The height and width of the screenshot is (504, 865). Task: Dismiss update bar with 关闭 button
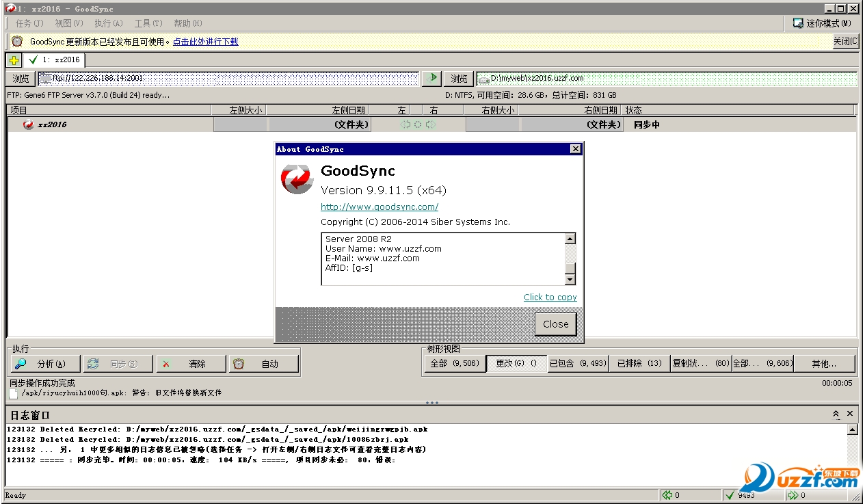tap(845, 42)
